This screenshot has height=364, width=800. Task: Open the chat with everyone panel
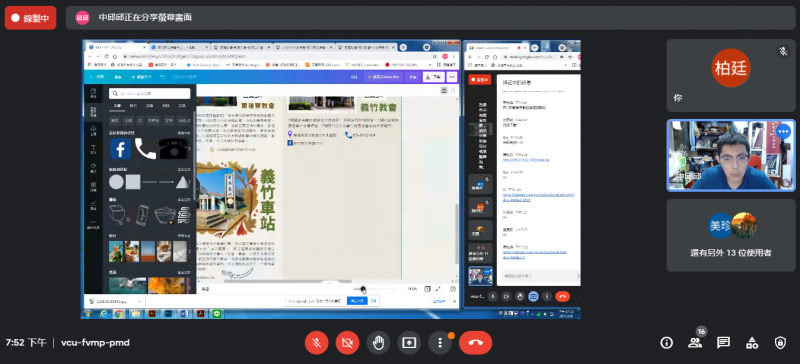[x=723, y=343]
